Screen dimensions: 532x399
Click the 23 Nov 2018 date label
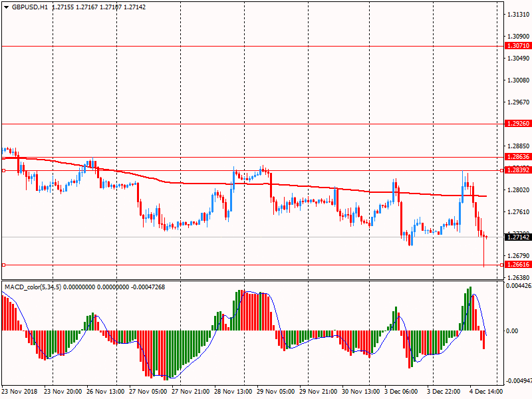point(21,392)
